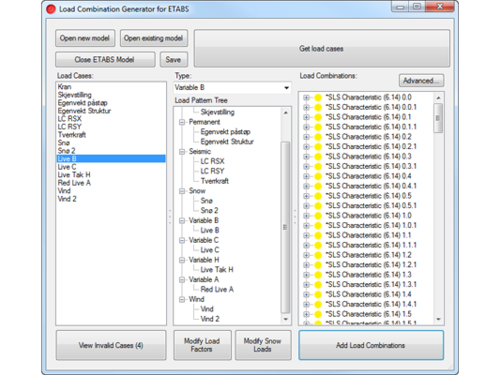Collapse the Variable C tree node
Screen dimensions: 501x375
182,240
